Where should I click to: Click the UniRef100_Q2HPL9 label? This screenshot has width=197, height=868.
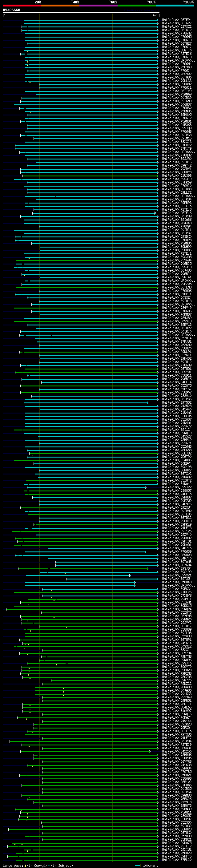(176, 440)
